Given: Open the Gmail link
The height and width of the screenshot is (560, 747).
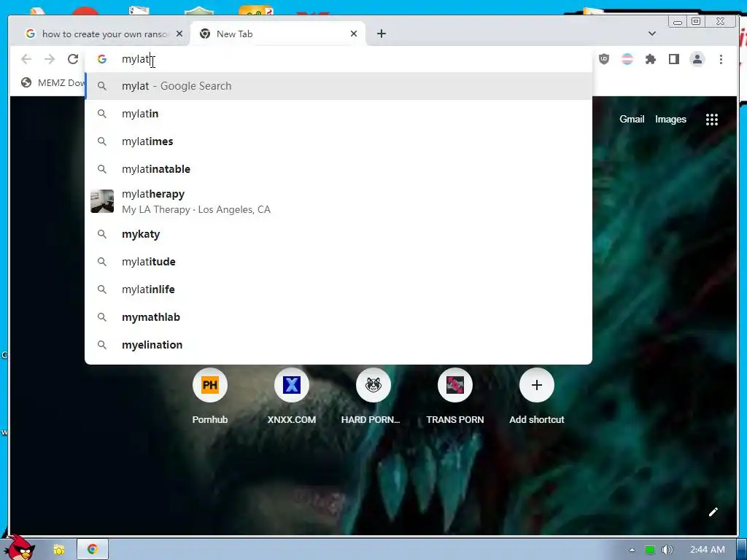Looking at the screenshot, I should tap(632, 120).
